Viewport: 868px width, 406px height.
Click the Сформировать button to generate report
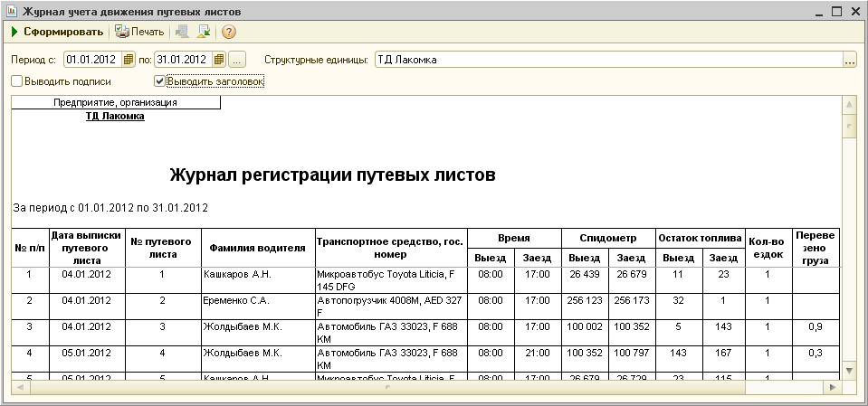click(56, 33)
